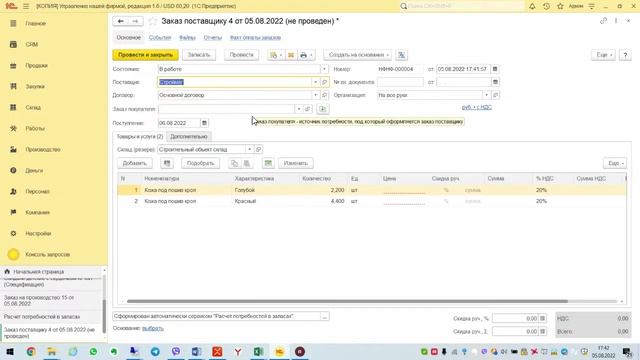Expand the Договор dropdown list
The image size is (640, 360).
click(x=315, y=95)
